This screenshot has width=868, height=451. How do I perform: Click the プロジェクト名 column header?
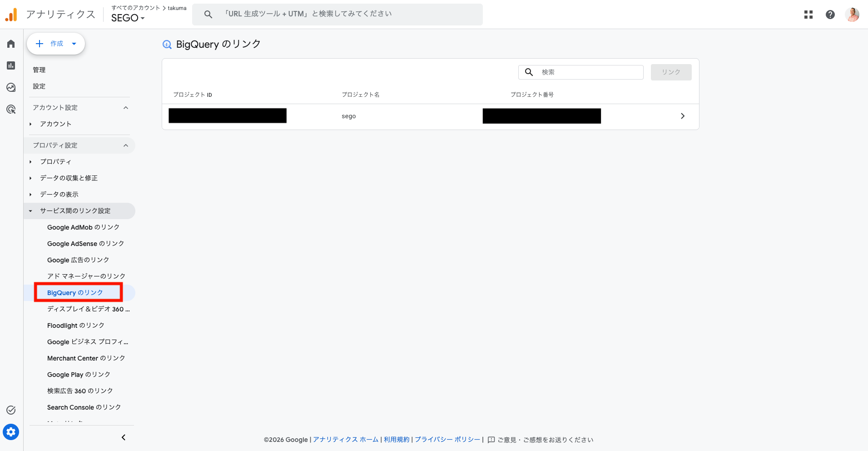(361, 95)
